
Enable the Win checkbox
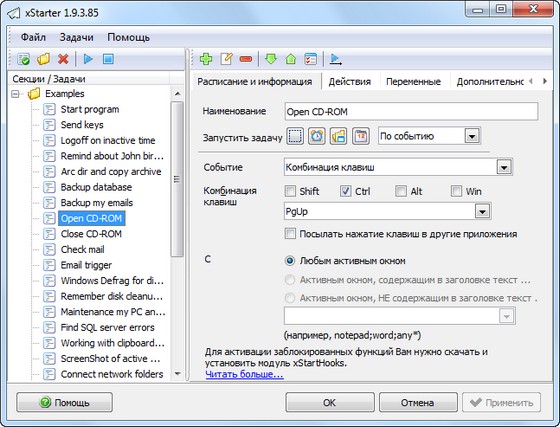coord(456,191)
